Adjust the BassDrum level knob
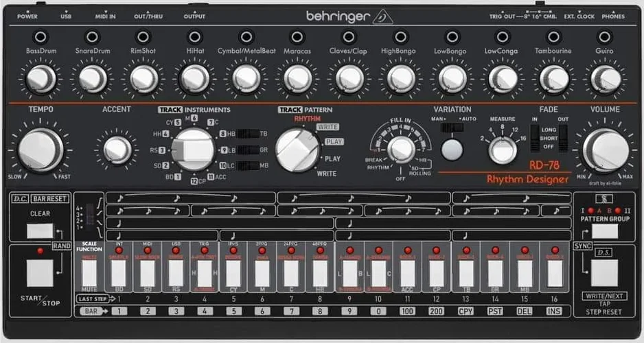644x343 pixels. click(x=41, y=79)
